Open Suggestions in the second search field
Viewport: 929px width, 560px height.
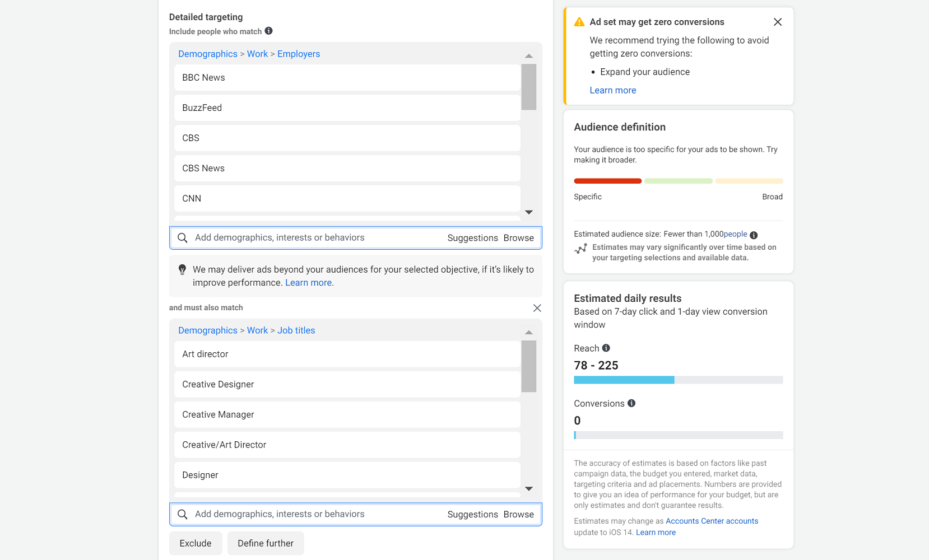point(472,514)
